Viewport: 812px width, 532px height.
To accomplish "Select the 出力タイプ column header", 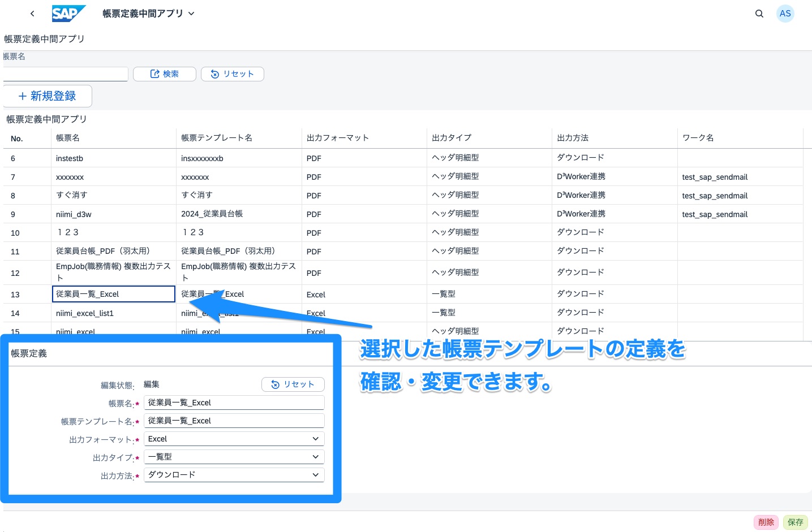I will pyautogui.click(x=489, y=138).
